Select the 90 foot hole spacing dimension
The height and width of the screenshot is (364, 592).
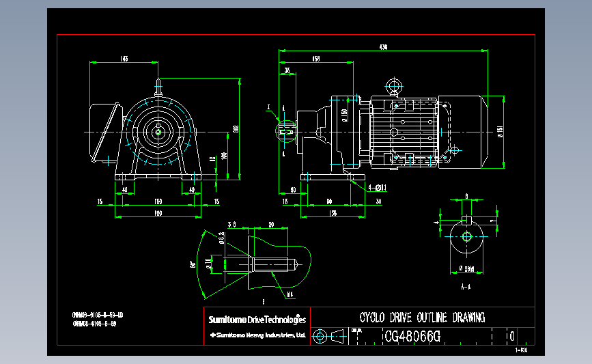pos(329,201)
